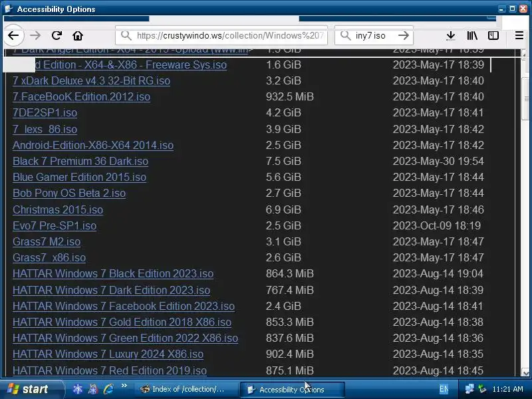532x399 pixels.
Task: Click the 7.5 GiB size value
Action: click(283, 161)
